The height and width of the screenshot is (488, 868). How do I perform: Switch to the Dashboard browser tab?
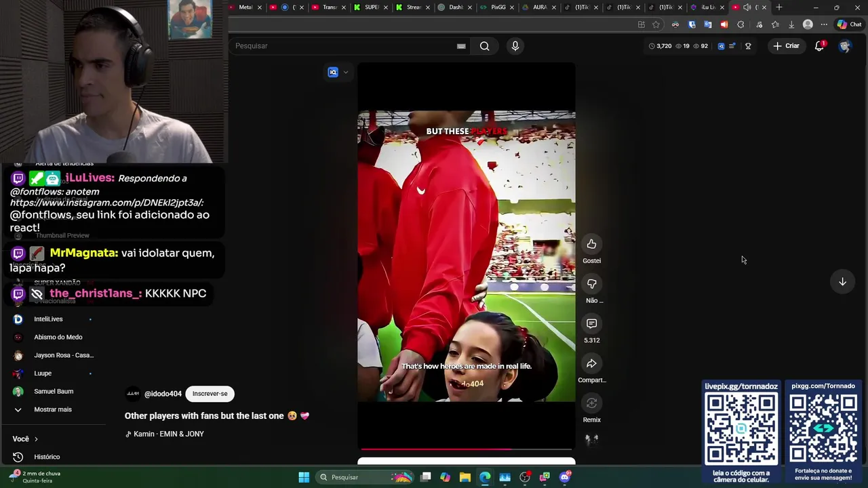pos(455,7)
